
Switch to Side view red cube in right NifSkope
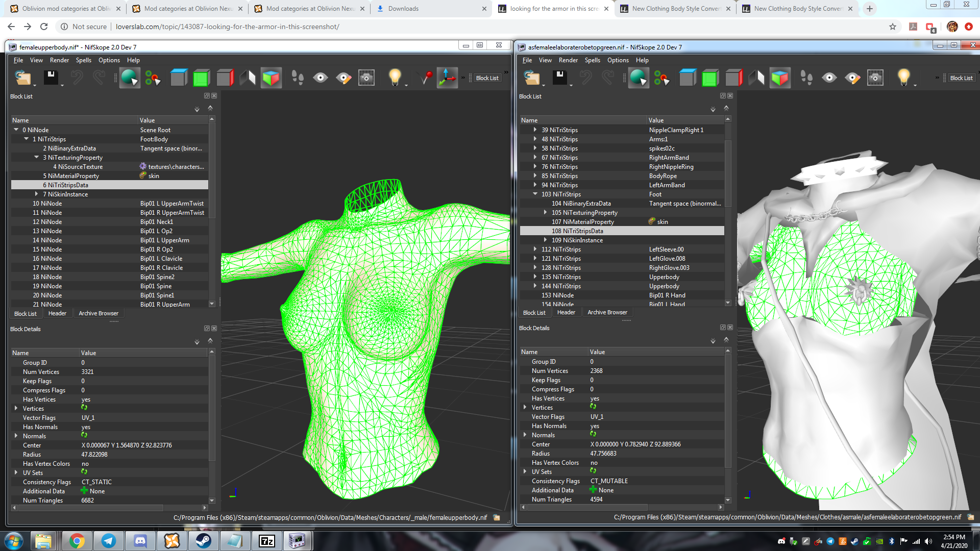point(733,78)
